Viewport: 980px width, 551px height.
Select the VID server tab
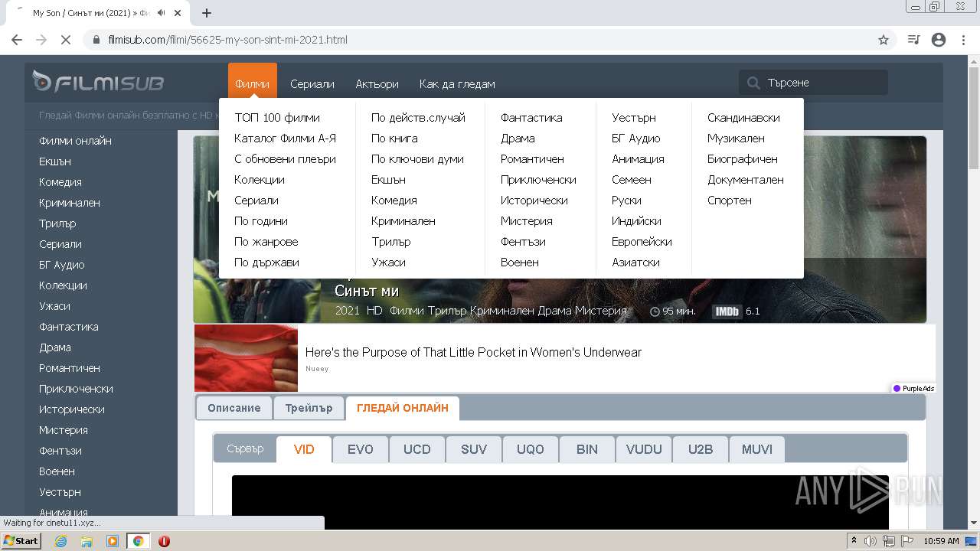click(x=304, y=449)
